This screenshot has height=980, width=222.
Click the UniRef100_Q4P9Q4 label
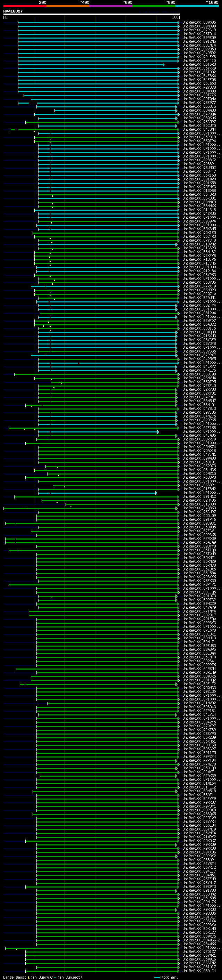click(x=199, y=114)
